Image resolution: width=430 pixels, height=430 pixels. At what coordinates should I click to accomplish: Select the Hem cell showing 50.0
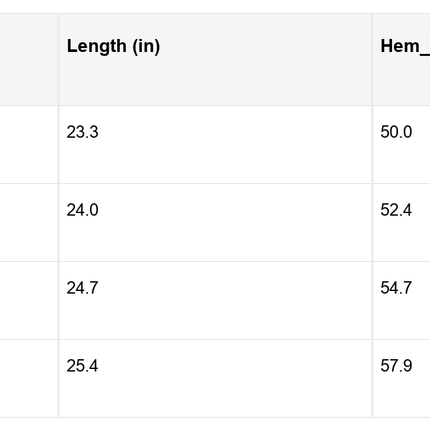pyautogui.click(x=401, y=145)
